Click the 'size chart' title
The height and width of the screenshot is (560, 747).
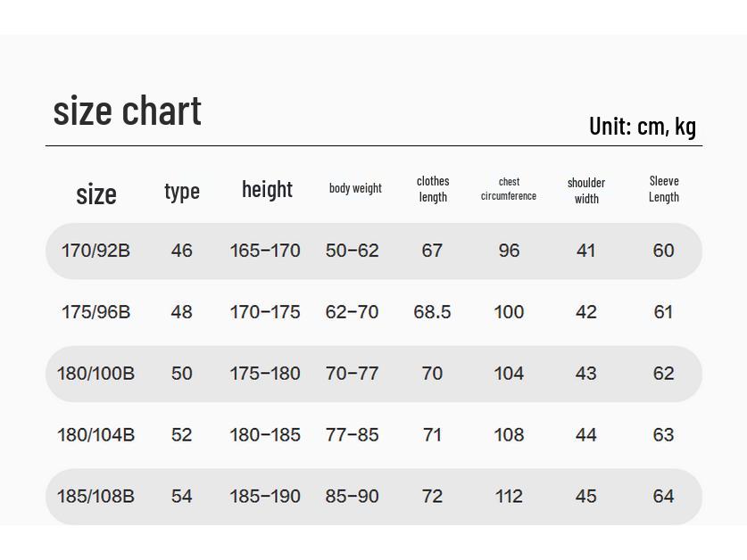click(127, 111)
